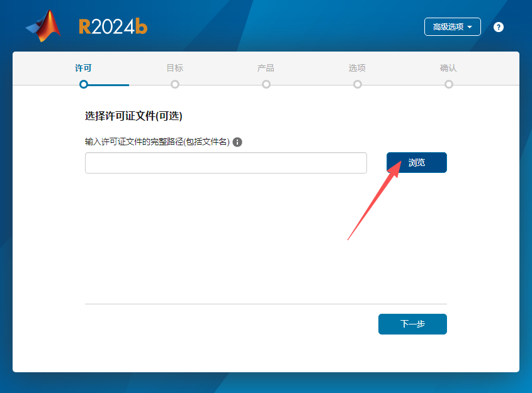
Task: Click the R2024b version wordmark
Action: (x=113, y=26)
